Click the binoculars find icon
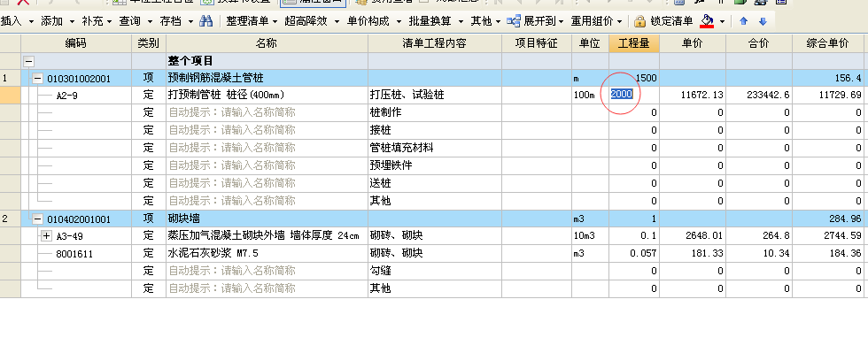 (206, 21)
